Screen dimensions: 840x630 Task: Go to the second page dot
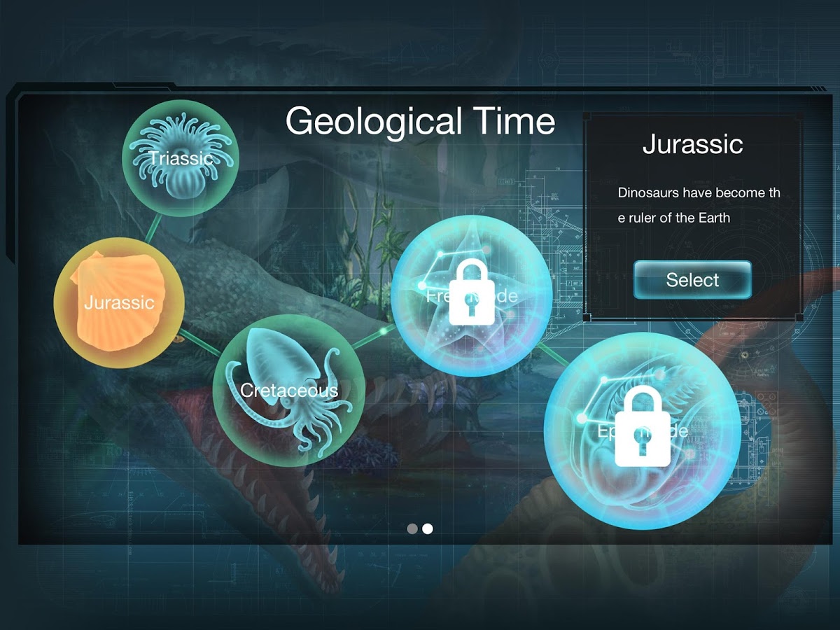(x=428, y=528)
